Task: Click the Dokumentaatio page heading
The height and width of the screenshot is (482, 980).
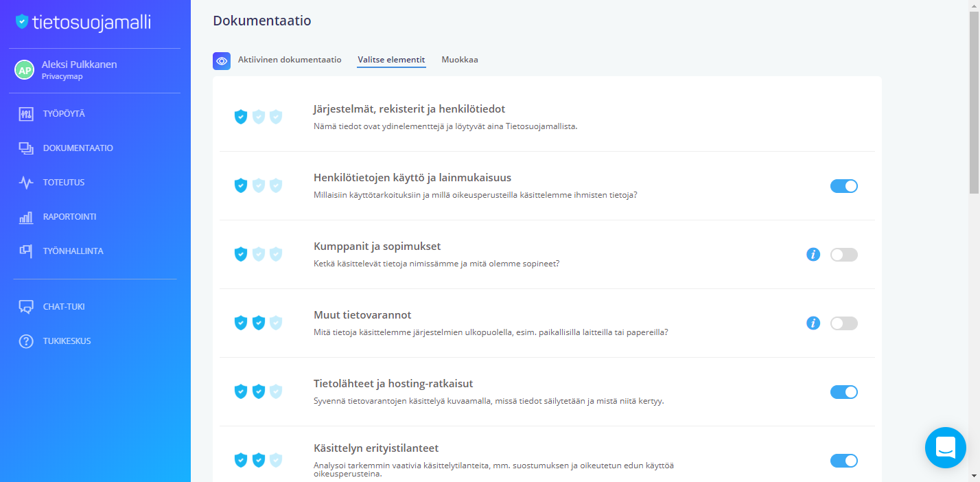Action: point(262,21)
